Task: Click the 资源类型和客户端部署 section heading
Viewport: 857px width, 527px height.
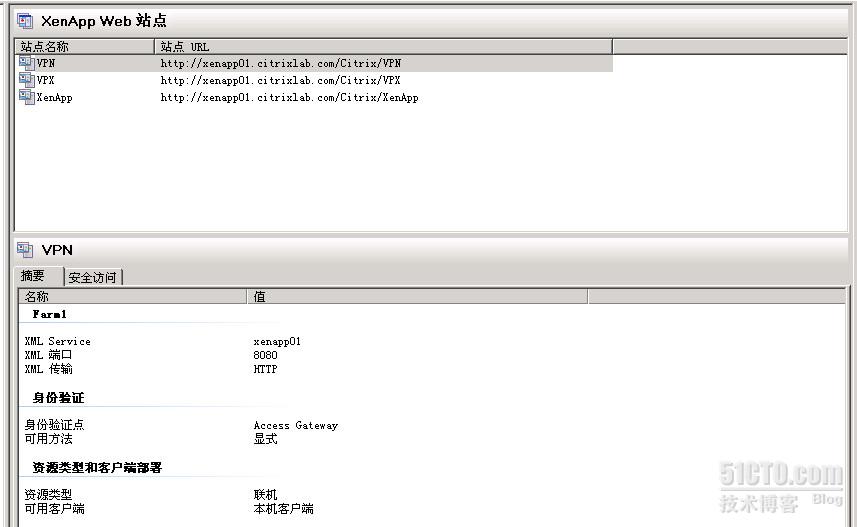Action: 97,467
